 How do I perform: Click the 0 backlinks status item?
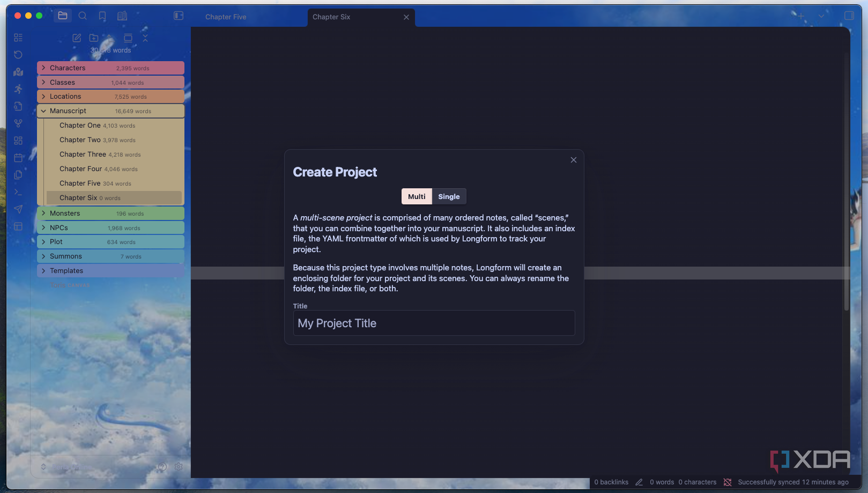click(x=611, y=482)
